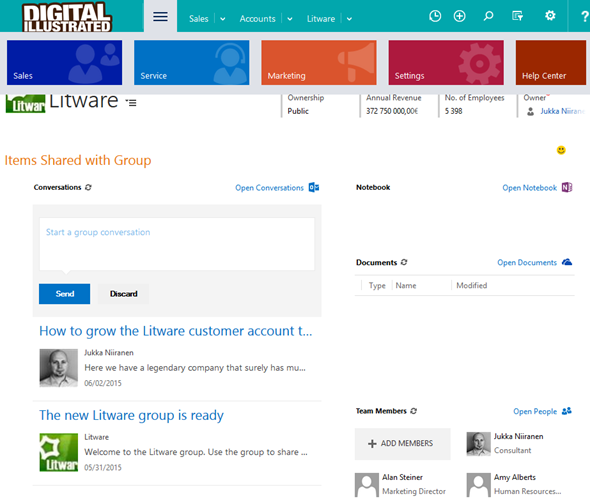590x501 pixels.
Task: Open the advanced find filter icon
Action: click(x=518, y=16)
